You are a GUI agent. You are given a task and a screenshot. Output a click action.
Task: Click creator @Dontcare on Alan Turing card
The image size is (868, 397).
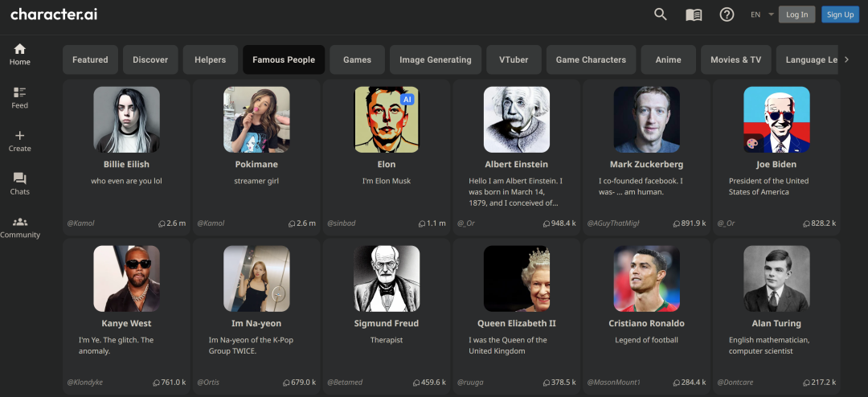click(735, 382)
